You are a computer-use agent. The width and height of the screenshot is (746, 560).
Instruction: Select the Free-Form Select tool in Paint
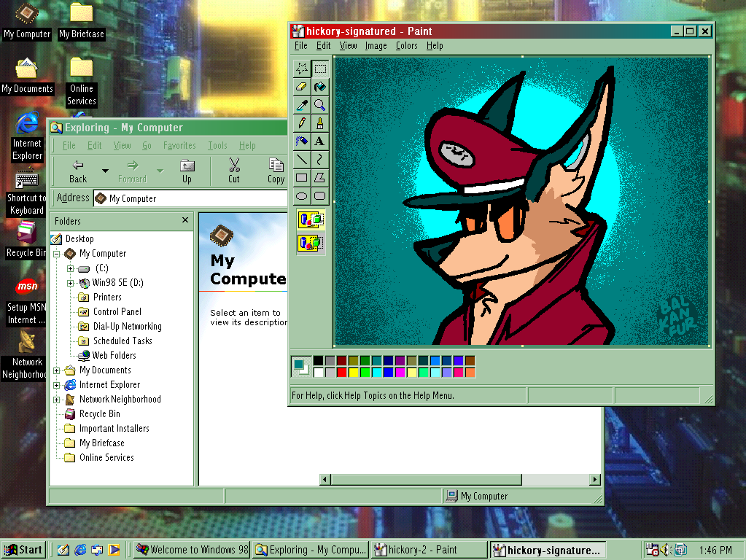[302, 69]
